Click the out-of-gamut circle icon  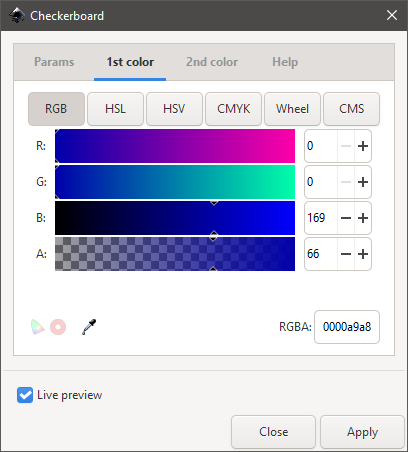tap(58, 327)
